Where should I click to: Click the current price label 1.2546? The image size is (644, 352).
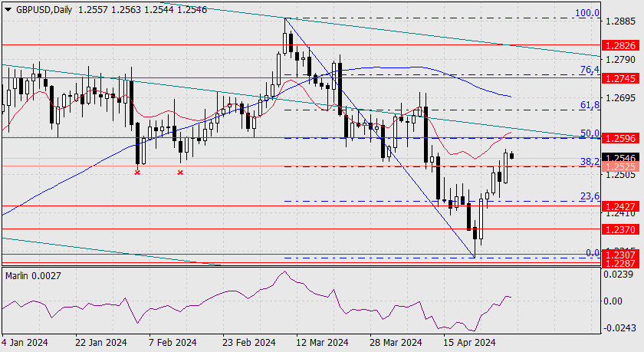[620, 158]
